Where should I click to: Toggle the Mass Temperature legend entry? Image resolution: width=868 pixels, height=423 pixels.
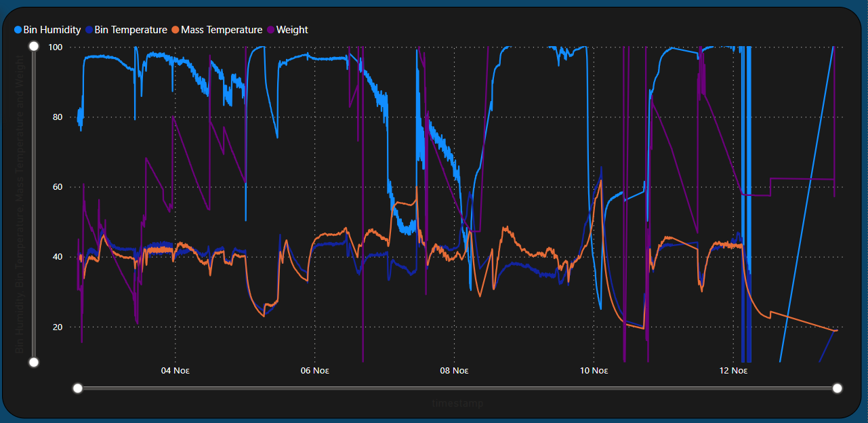(x=217, y=30)
